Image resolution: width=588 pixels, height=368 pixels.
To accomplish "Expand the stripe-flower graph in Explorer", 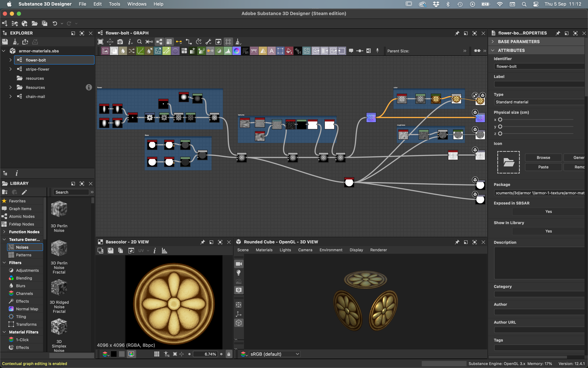I will pyautogui.click(x=10, y=69).
